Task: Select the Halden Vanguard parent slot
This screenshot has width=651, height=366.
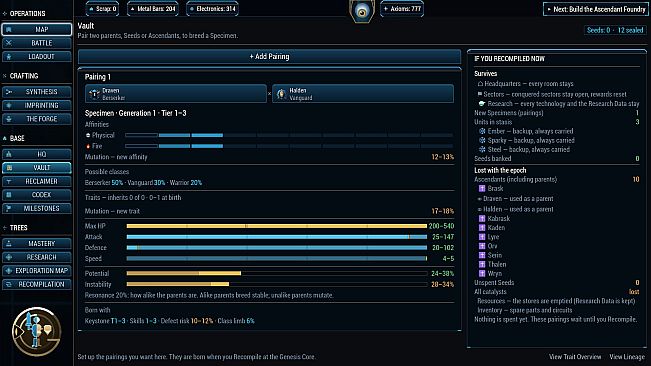Action: click(363, 94)
